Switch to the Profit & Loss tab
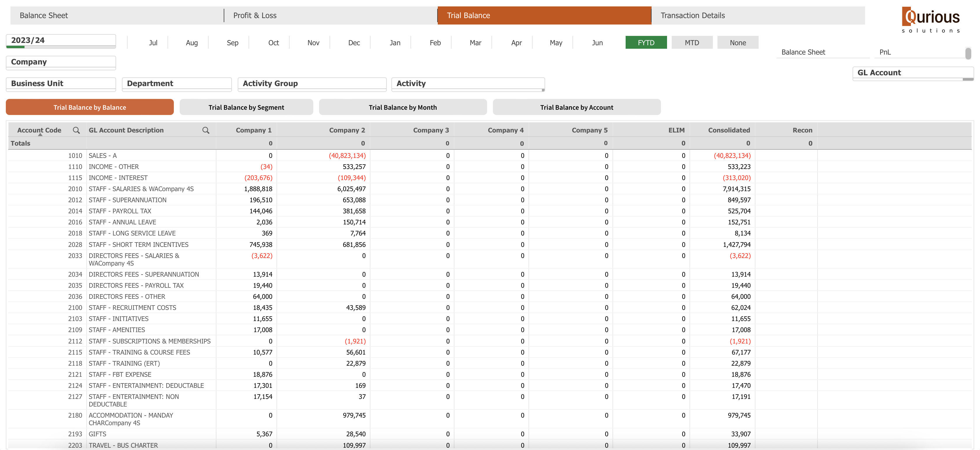Screen dimensions: 980x450 click(x=330, y=15)
